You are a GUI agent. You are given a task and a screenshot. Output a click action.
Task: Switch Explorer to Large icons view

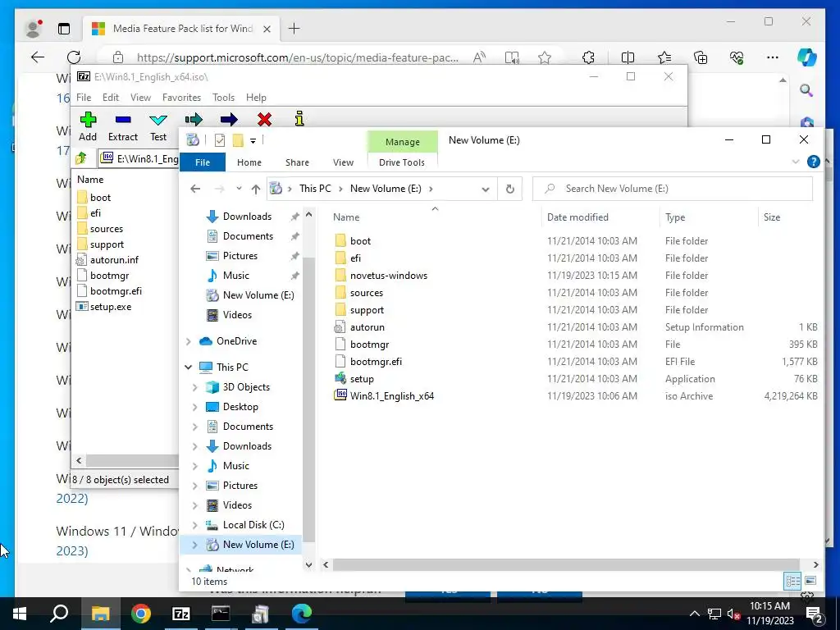pyautogui.click(x=810, y=581)
